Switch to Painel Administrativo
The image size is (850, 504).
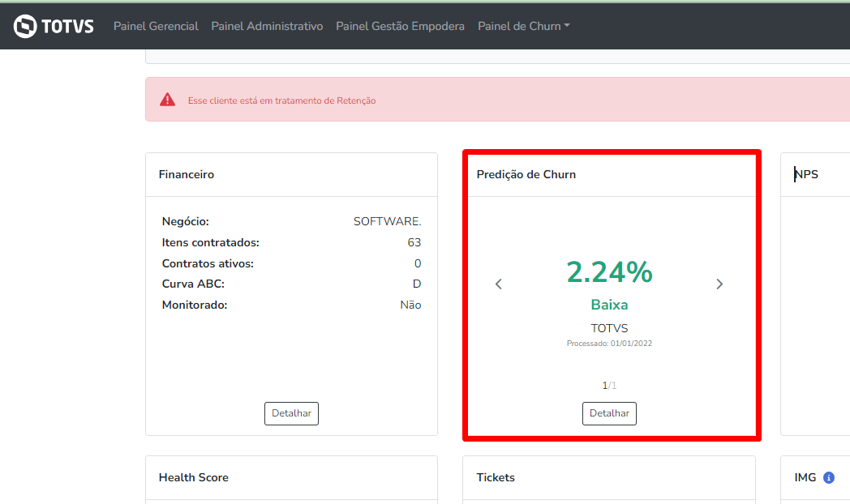click(x=267, y=26)
